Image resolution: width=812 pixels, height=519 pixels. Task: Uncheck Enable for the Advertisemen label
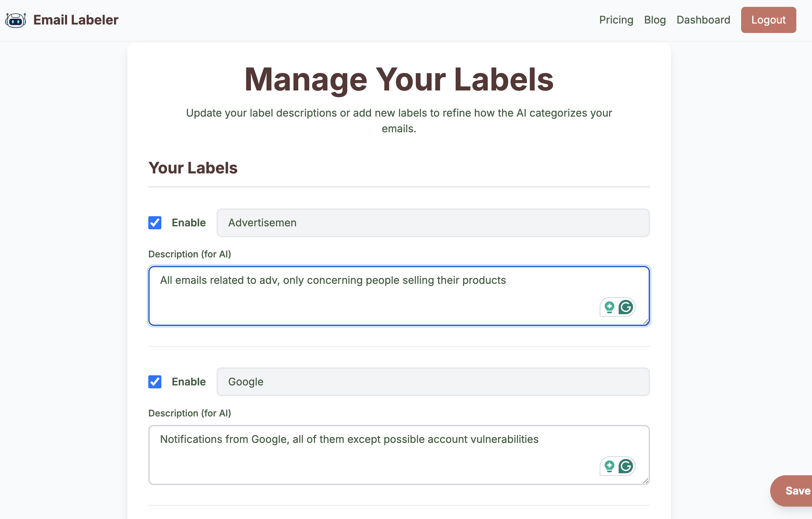pyautogui.click(x=155, y=222)
